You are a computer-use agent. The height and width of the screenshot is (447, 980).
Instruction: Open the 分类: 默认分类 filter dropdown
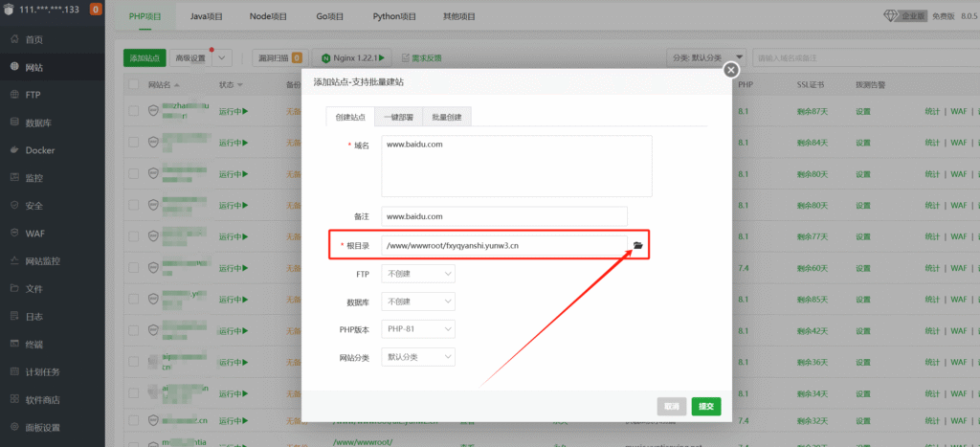pos(706,58)
